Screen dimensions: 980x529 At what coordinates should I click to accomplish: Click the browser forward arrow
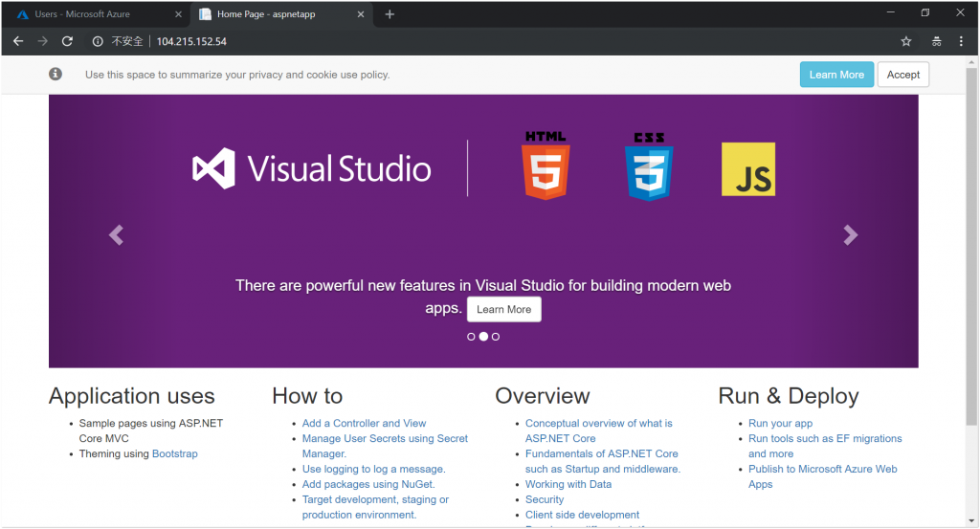(42, 41)
